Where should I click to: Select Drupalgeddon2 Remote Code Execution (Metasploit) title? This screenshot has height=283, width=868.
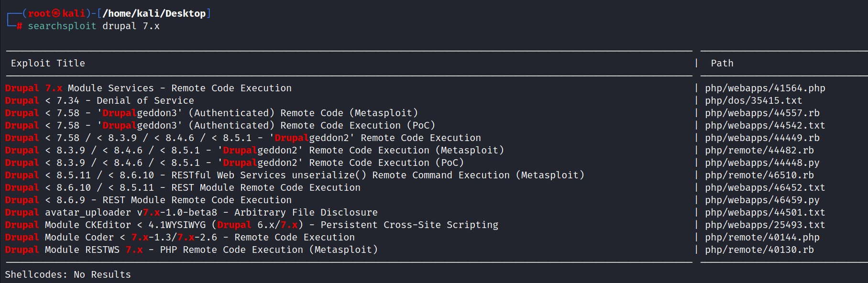[254, 150]
